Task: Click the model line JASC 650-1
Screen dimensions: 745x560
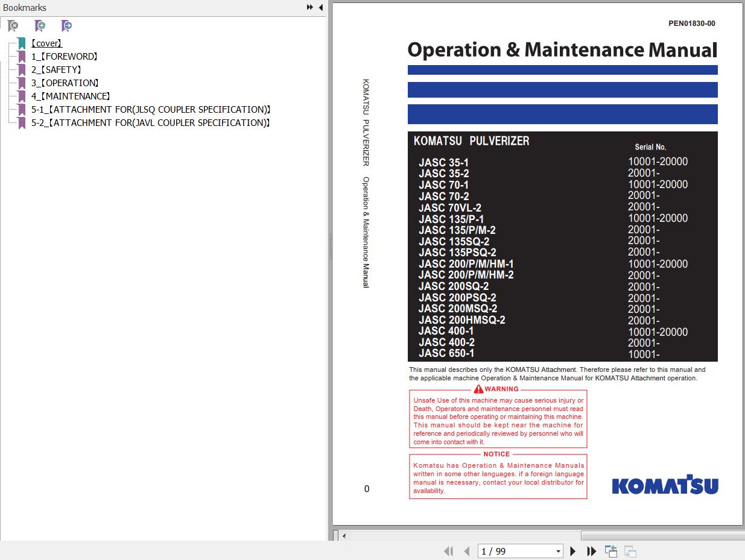Action: click(446, 353)
